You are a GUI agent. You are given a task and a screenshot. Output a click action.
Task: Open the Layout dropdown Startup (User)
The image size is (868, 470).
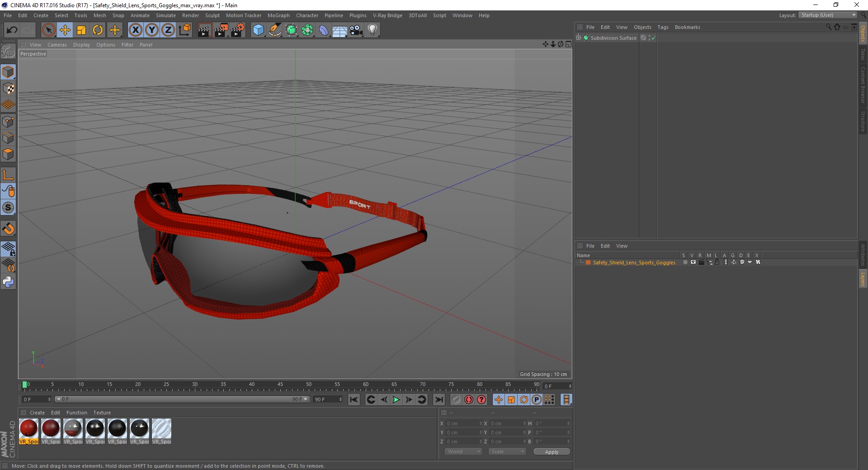828,15
